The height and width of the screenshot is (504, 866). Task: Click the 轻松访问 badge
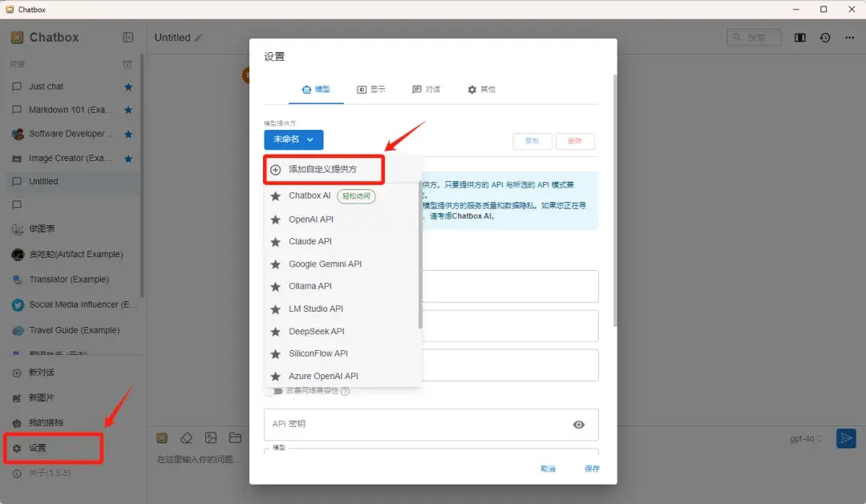[356, 196]
